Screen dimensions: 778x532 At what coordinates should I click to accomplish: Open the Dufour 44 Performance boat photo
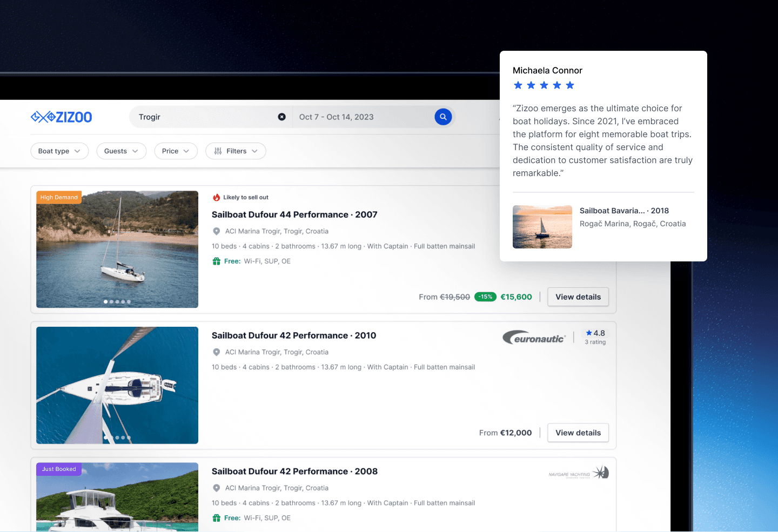tap(117, 250)
